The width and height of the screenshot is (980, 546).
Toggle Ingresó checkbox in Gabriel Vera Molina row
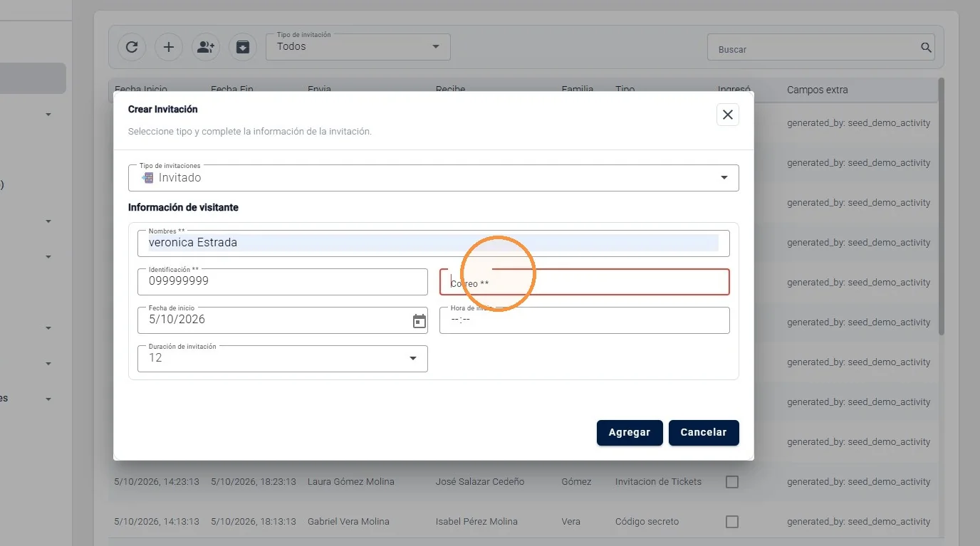click(x=731, y=522)
